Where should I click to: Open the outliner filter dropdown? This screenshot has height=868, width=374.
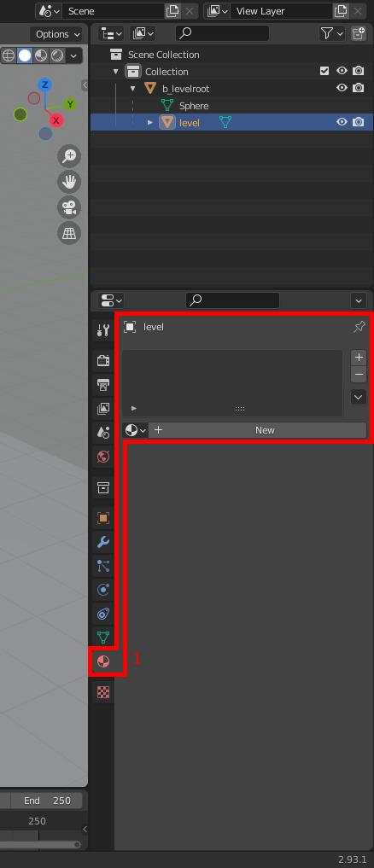(x=332, y=34)
